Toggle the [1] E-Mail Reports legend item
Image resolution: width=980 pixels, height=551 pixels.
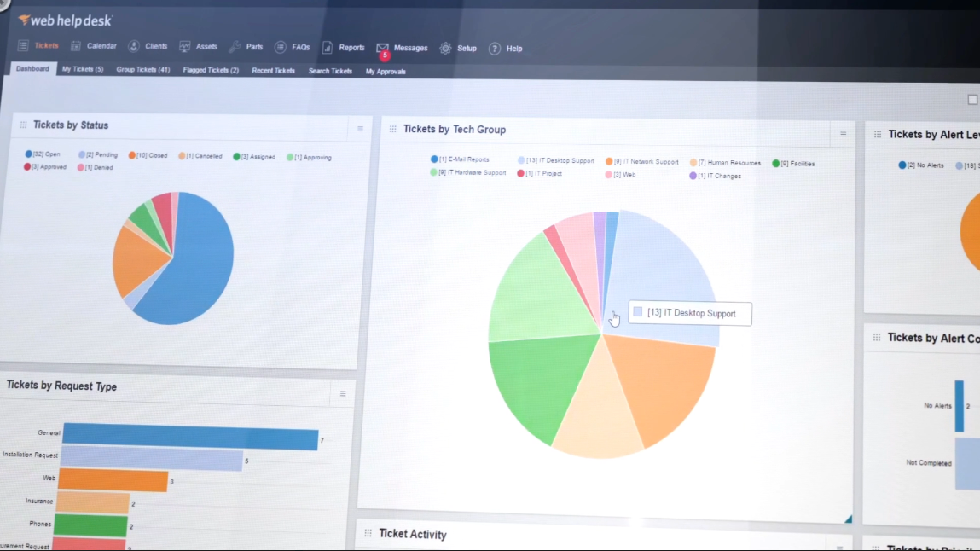pyautogui.click(x=460, y=159)
